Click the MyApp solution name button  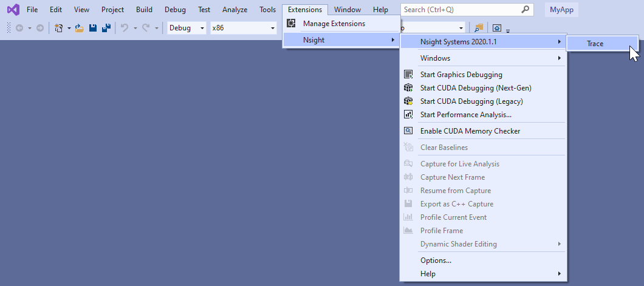click(x=561, y=10)
